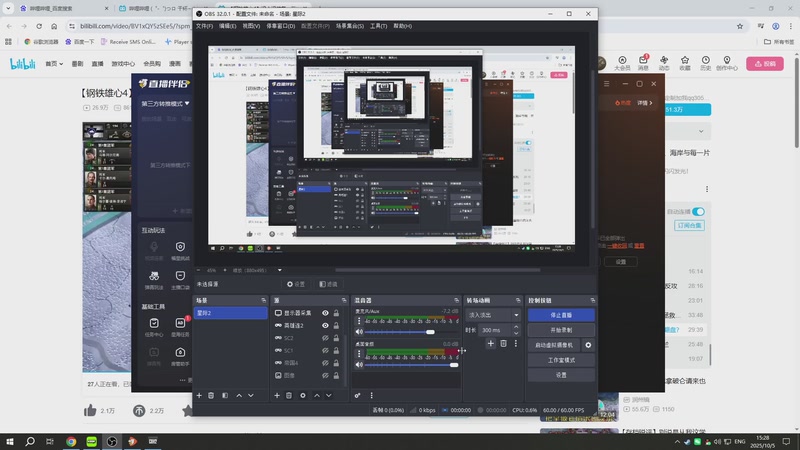Show the image source via eye icon
Screen dimensions: 800x450
325,376
